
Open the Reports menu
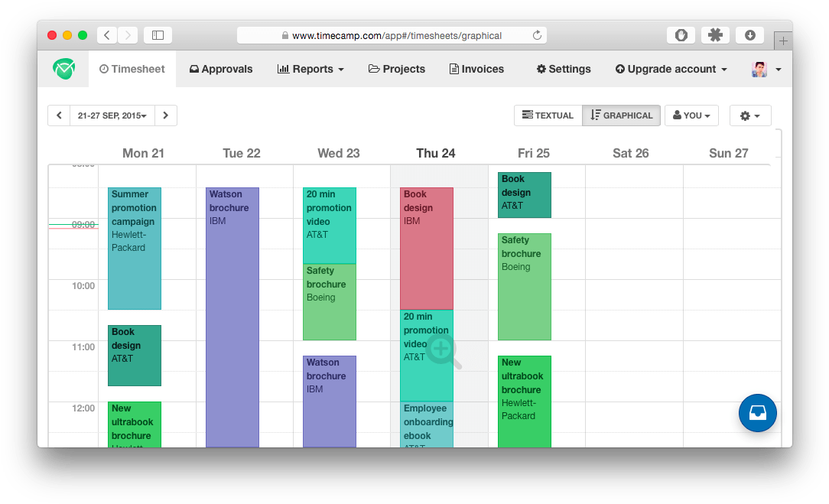click(x=310, y=69)
